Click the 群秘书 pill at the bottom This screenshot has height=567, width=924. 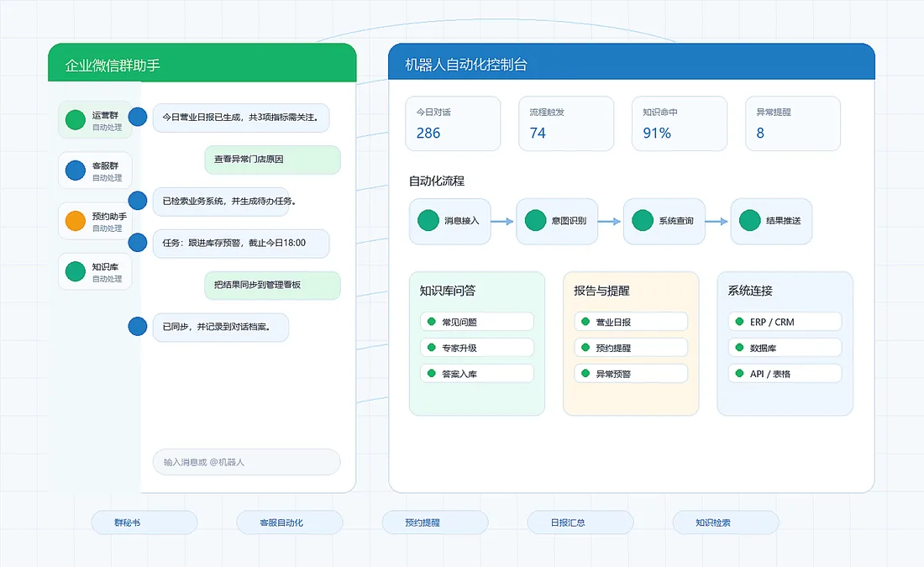tap(144, 522)
